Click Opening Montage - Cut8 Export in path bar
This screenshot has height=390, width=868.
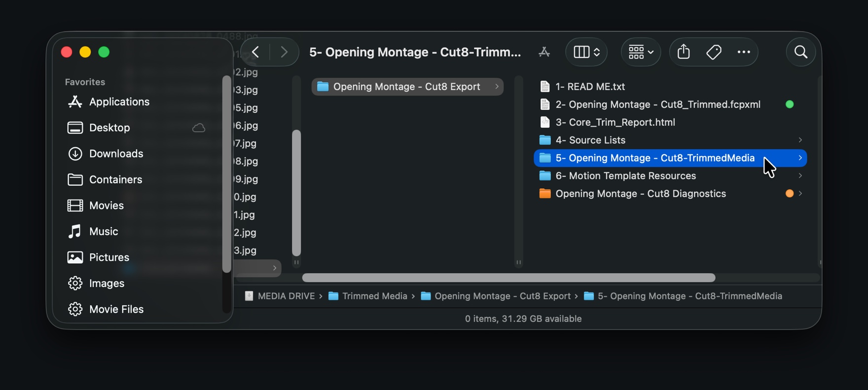click(496, 296)
